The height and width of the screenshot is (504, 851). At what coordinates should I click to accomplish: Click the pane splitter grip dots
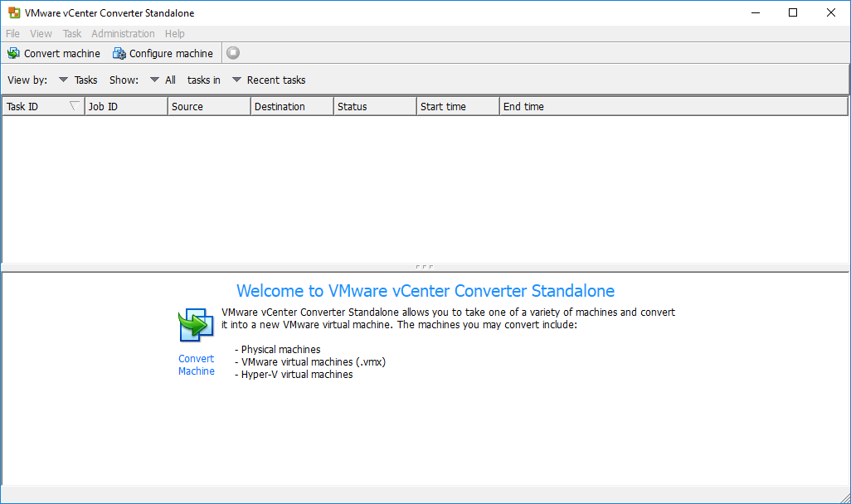(425, 267)
